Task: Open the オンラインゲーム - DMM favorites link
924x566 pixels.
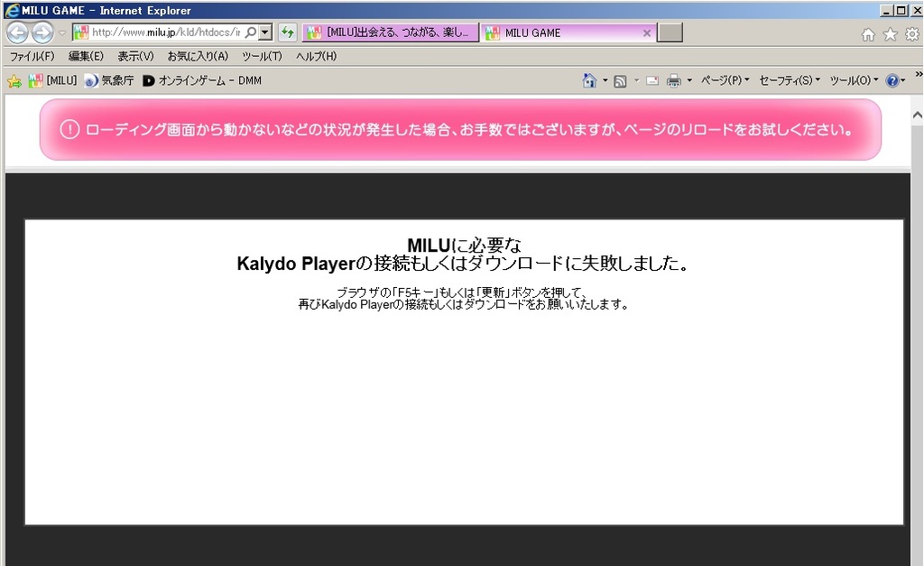Action: point(202,80)
